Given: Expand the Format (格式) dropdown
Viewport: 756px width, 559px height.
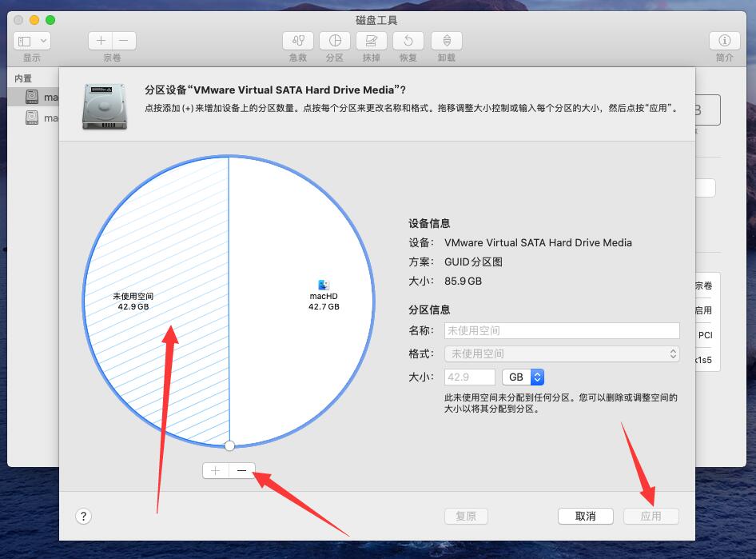Looking at the screenshot, I should point(562,353).
